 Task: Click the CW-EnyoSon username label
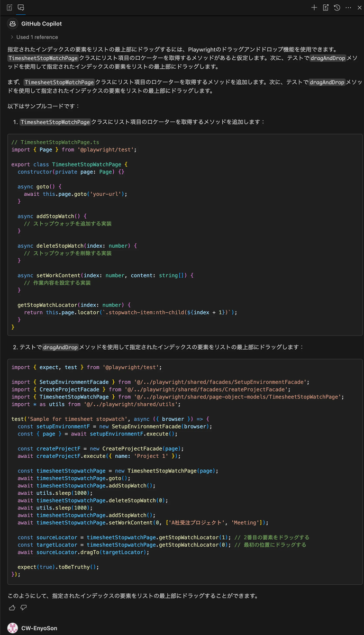(39, 629)
